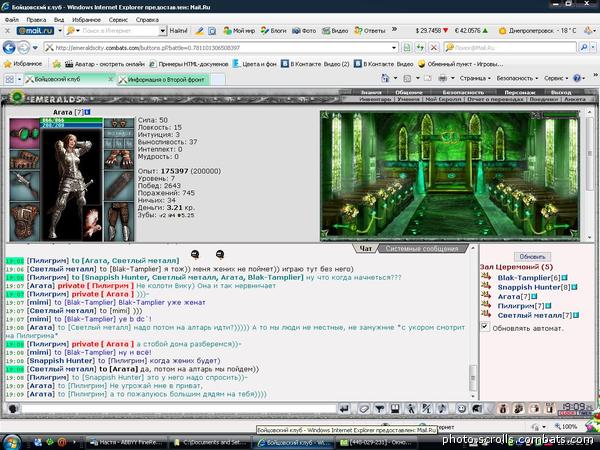The height and width of the screenshot is (450, 600).
Task: Open the gloves equipment slot
Action: pos(119,160)
